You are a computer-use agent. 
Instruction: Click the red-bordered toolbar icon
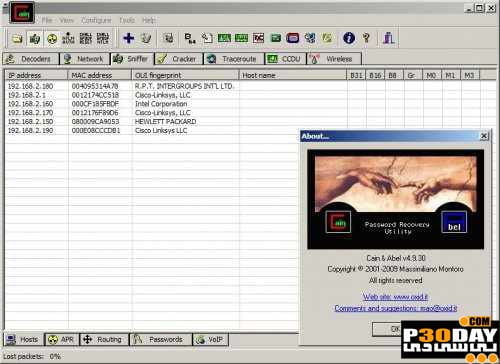(292, 38)
